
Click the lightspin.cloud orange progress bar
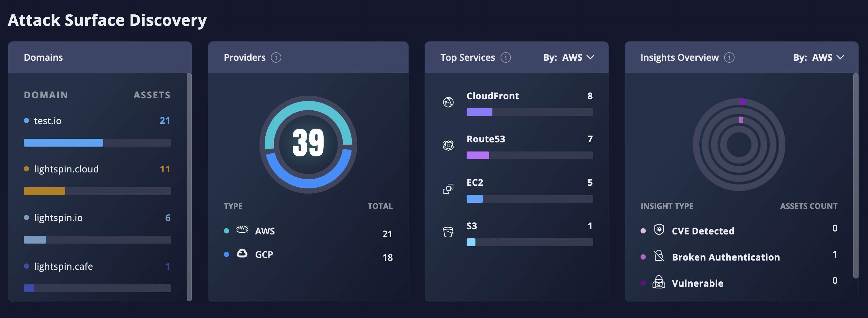tap(97, 191)
